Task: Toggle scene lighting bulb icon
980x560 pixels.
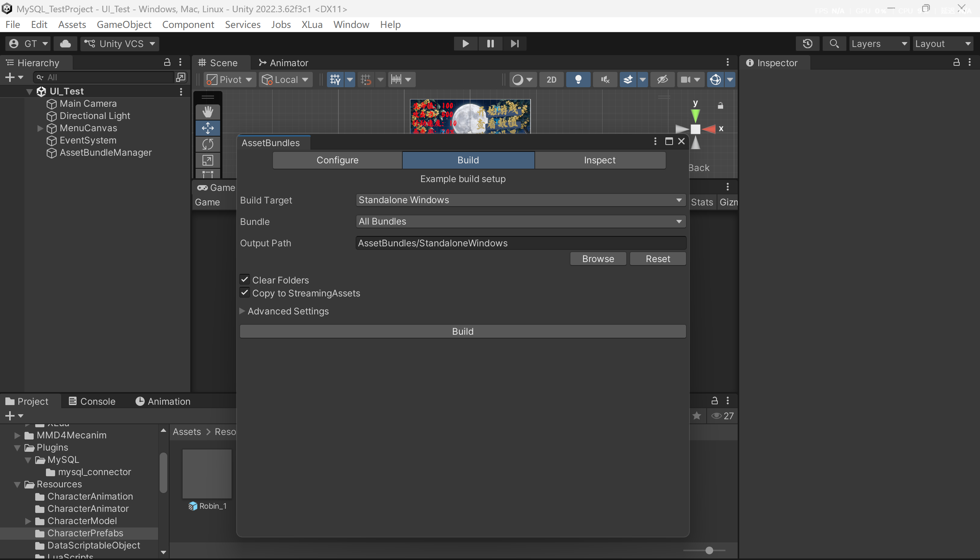Action: coord(578,80)
